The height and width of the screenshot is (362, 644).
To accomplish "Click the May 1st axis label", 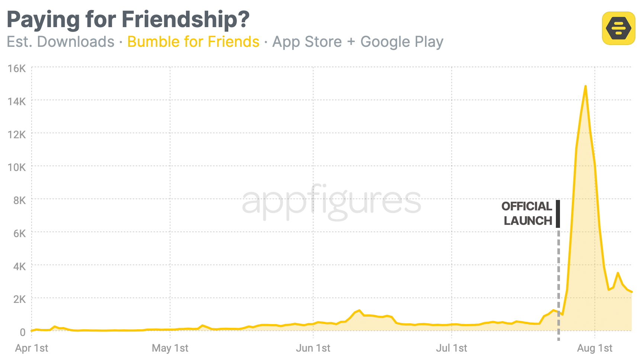I will click(x=170, y=348).
